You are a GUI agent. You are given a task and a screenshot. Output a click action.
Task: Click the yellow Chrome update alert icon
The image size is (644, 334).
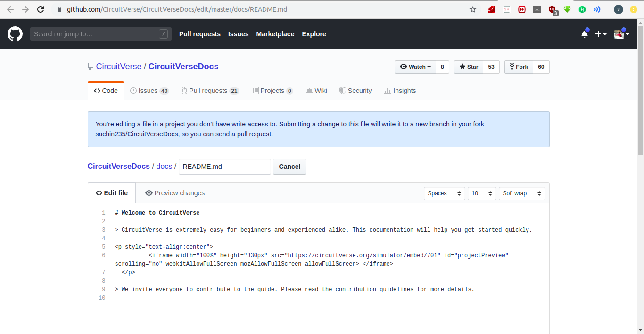coord(634,9)
